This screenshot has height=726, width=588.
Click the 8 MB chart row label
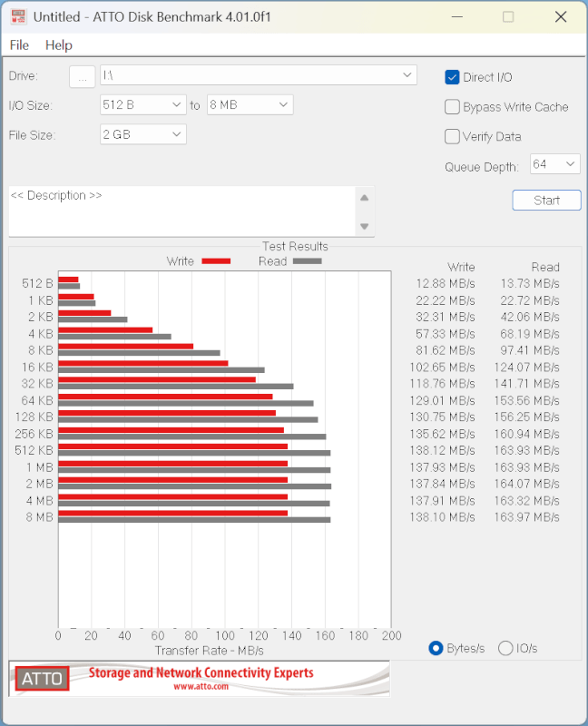coord(40,517)
